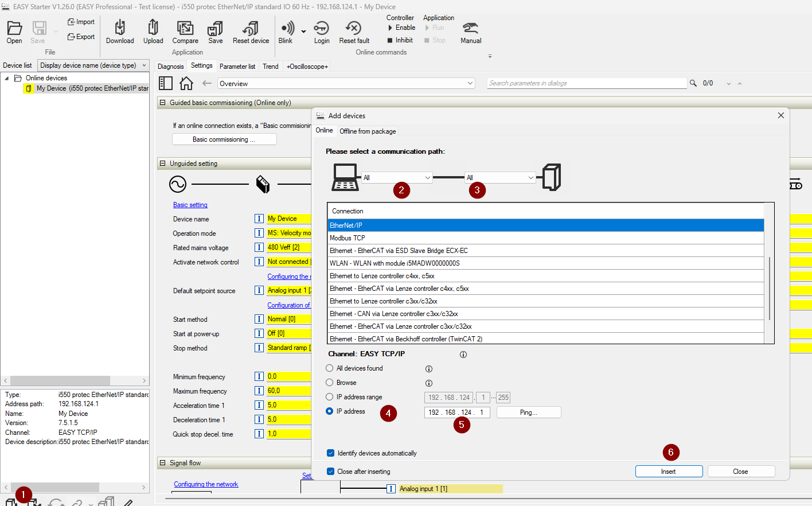Click the back arrow icon
Viewport: 812px width, 506px height.
tap(207, 83)
